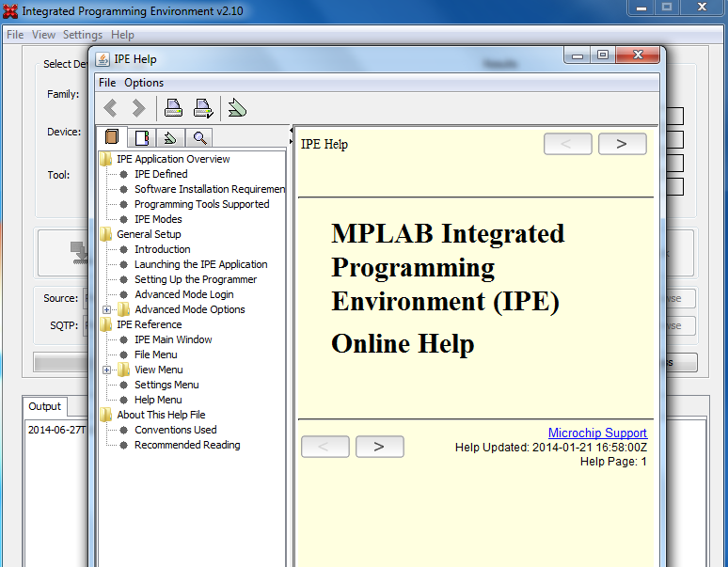Select IPE Reference heading
Screen dimensions: 728x567
(149, 324)
